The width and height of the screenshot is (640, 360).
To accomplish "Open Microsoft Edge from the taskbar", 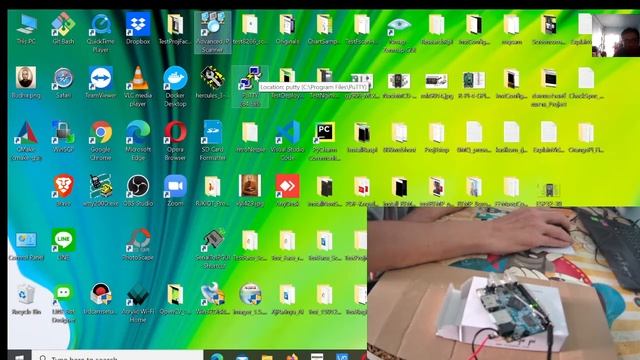I will pos(217,357).
